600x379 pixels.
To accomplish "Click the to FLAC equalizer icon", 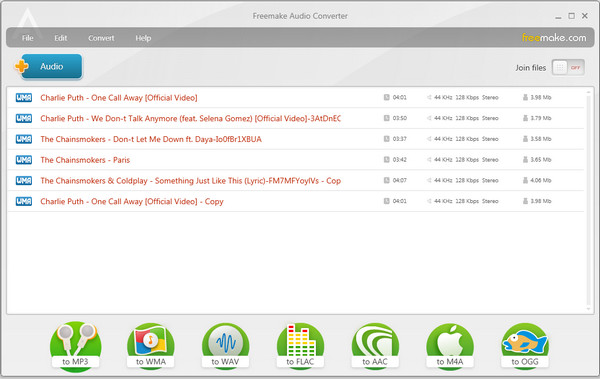I will [300, 346].
